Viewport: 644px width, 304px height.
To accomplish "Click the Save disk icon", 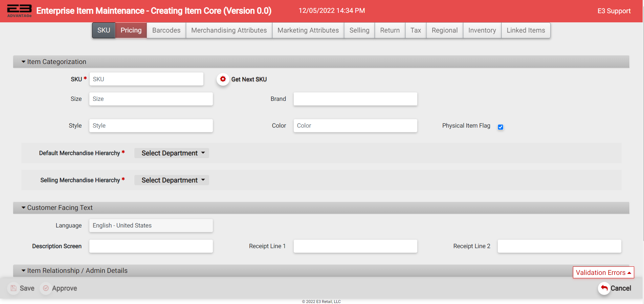I will point(14,288).
